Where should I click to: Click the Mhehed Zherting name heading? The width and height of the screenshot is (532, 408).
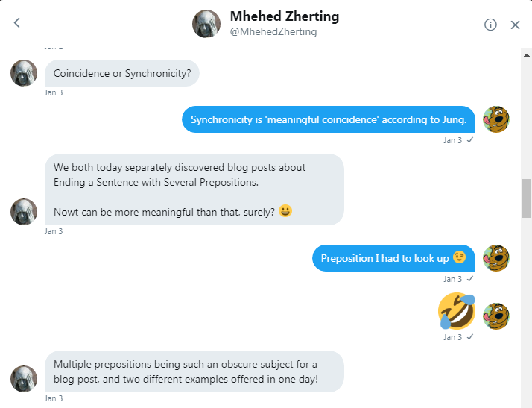[x=284, y=16]
